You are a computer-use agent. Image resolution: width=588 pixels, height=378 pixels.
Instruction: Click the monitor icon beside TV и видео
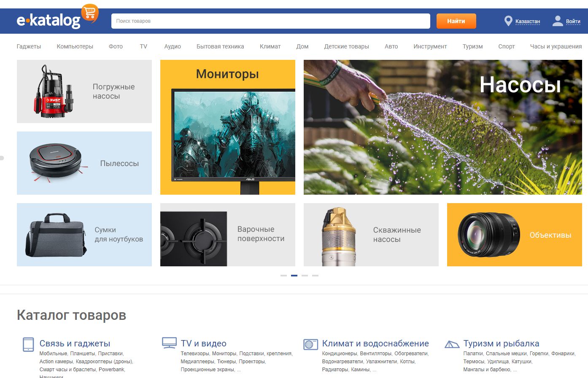pyautogui.click(x=169, y=343)
